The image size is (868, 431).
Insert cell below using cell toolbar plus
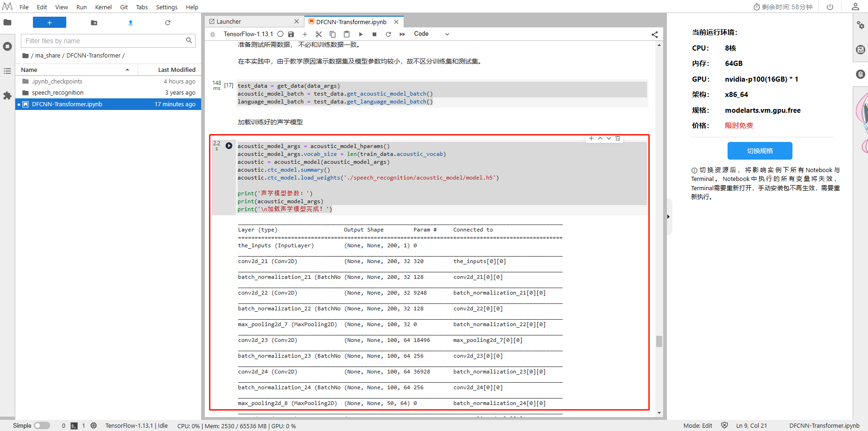(591, 138)
